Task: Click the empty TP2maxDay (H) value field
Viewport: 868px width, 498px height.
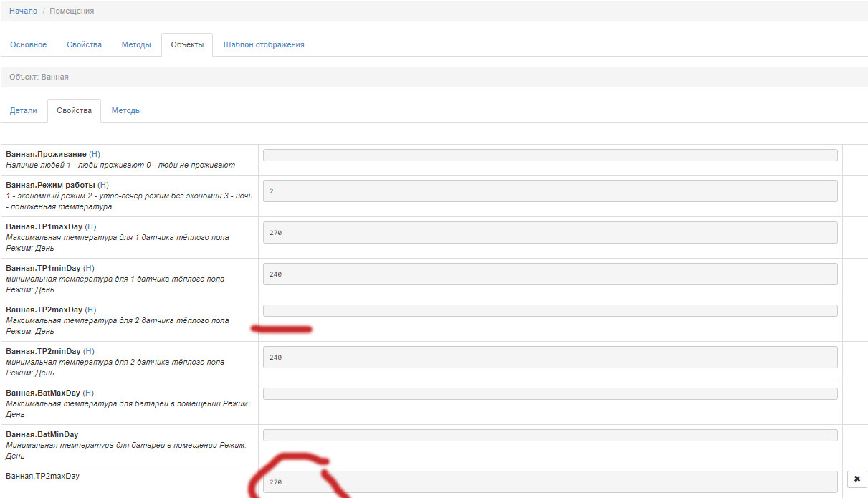Action: tap(550, 310)
